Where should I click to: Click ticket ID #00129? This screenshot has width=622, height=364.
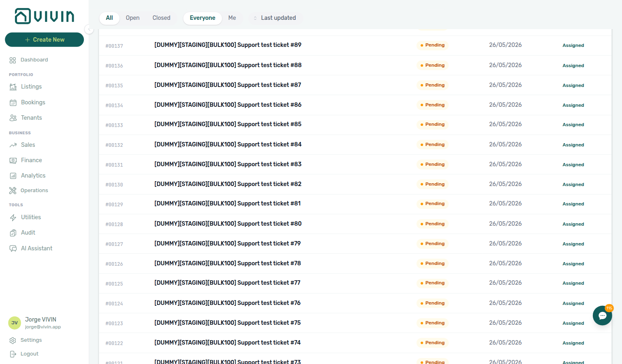(114, 205)
